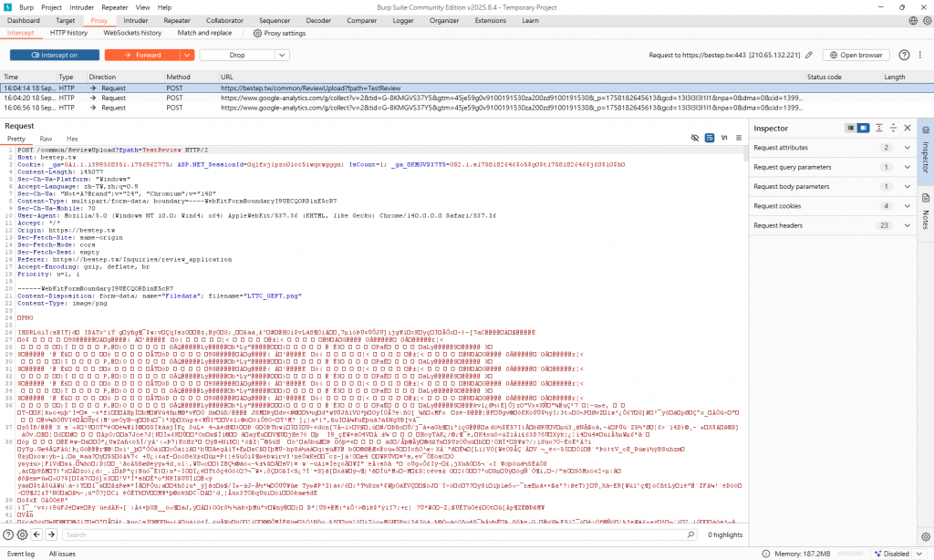Click the Forward button
The height and width of the screenshot is (560, 934).
141,55
